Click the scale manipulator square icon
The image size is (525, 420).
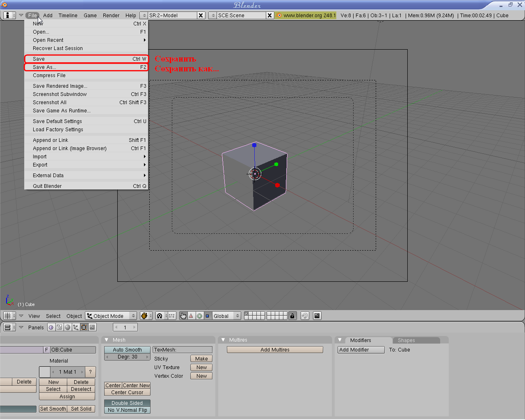pyautogui.click(x=207, y=316)
